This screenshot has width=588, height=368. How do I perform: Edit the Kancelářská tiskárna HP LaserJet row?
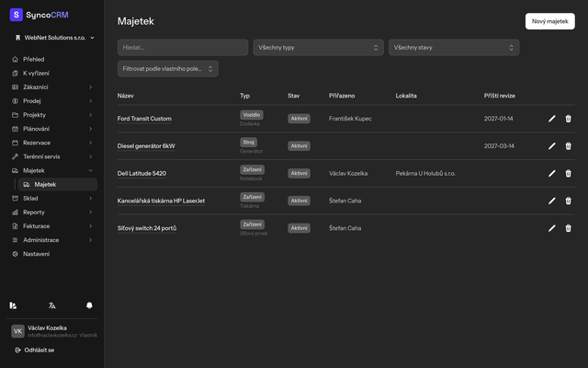tap(551, 201)
